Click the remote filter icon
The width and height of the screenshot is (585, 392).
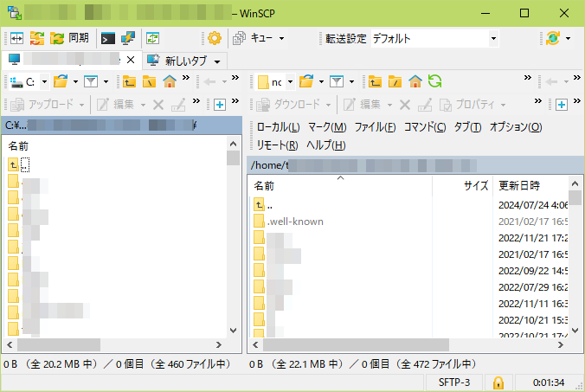[337, 81]
